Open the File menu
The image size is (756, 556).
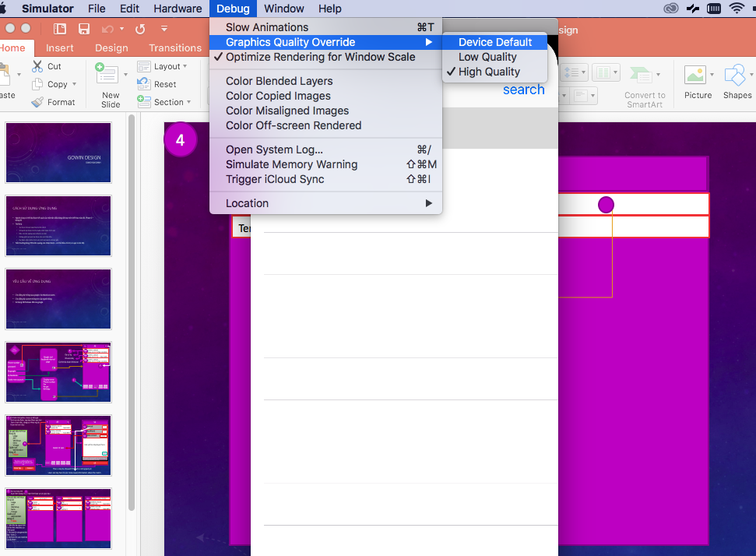pyautogui.click(x=97, y=9)
